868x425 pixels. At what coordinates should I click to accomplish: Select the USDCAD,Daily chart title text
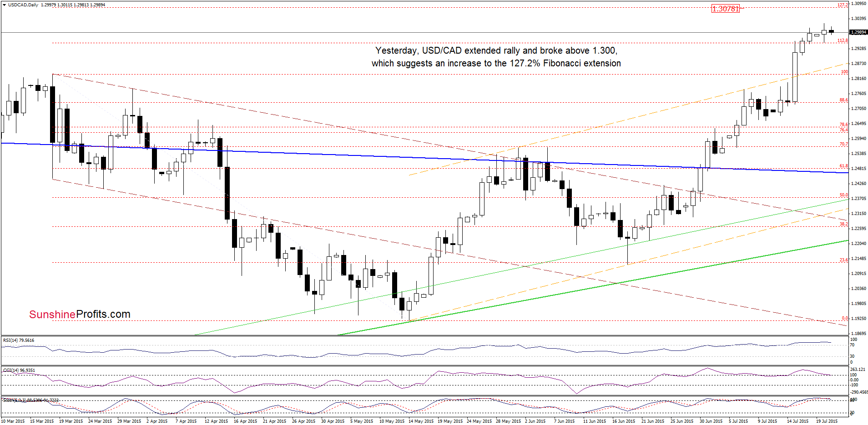[x=23, y=5]
